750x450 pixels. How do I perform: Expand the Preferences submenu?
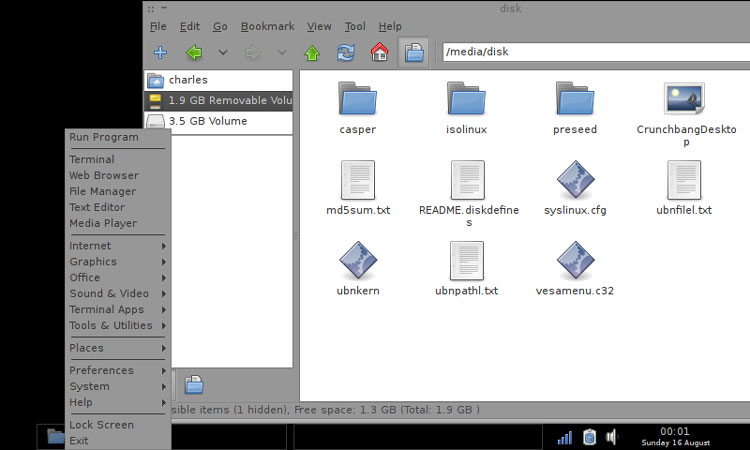tap(118, 371)
